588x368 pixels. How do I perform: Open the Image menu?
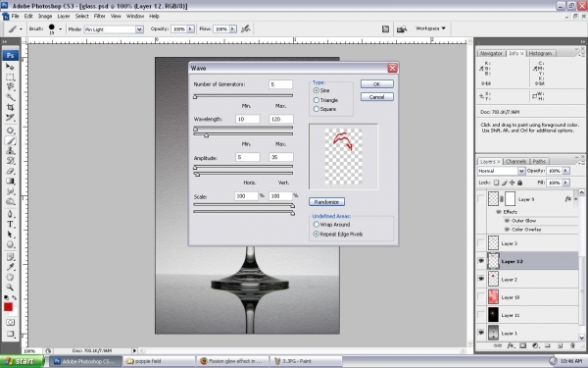tap(45, 16)
